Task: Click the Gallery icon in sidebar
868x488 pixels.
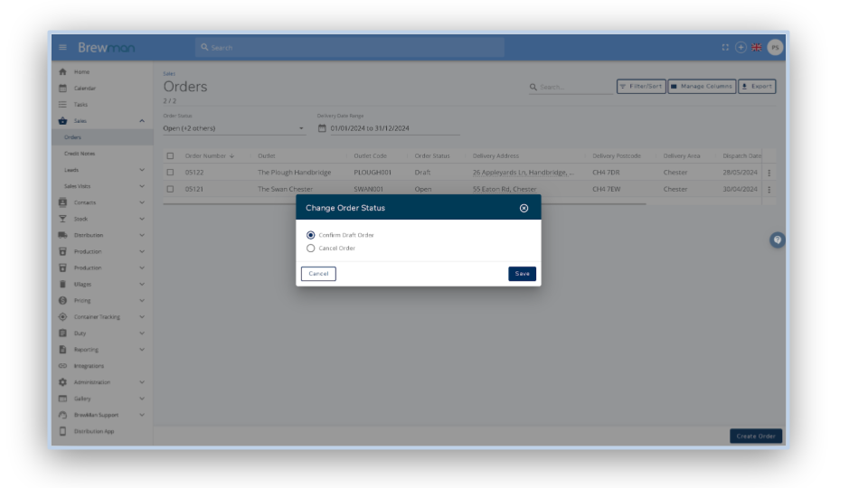Action: pos(62,399)
